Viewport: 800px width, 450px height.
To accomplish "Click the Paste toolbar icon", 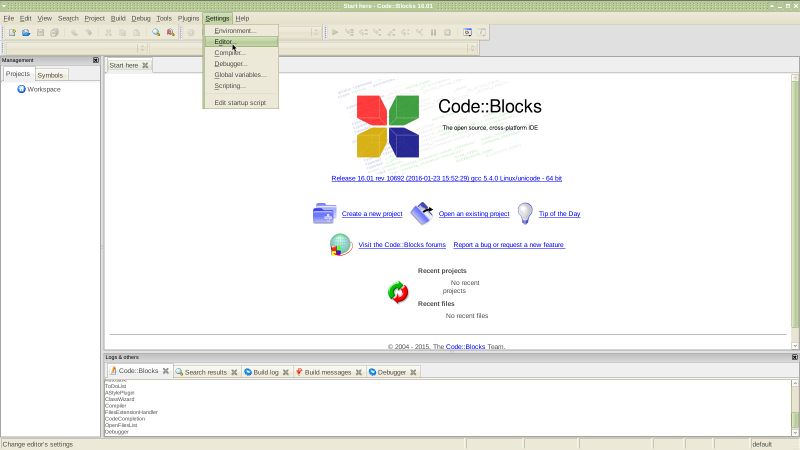I will (x=137, y=32).
